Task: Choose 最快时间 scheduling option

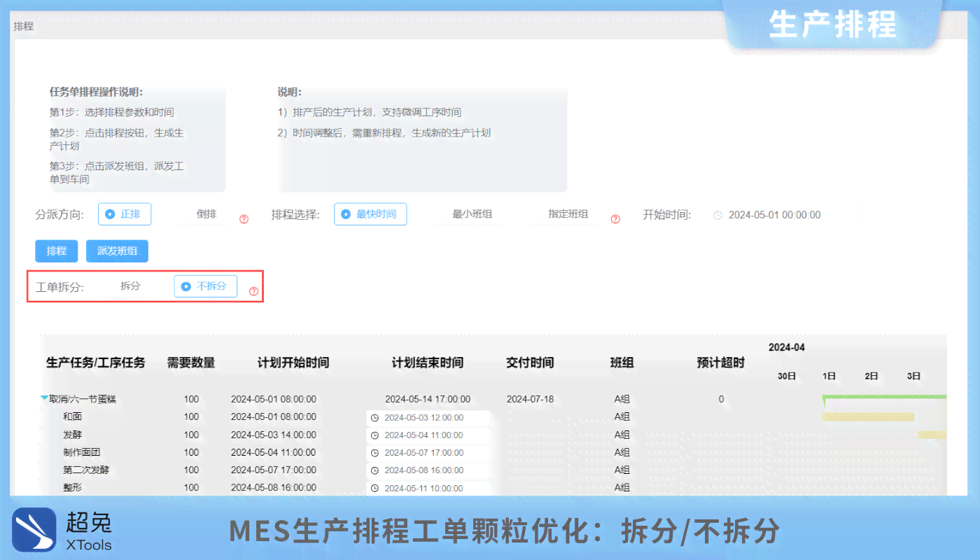Action: 370,214
